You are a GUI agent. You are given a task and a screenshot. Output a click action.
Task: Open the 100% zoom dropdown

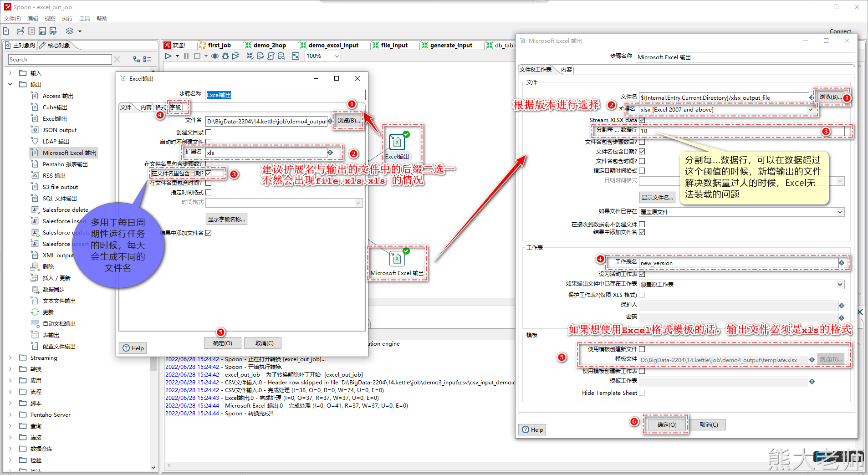pyautogui.click(x=337, y=56)
